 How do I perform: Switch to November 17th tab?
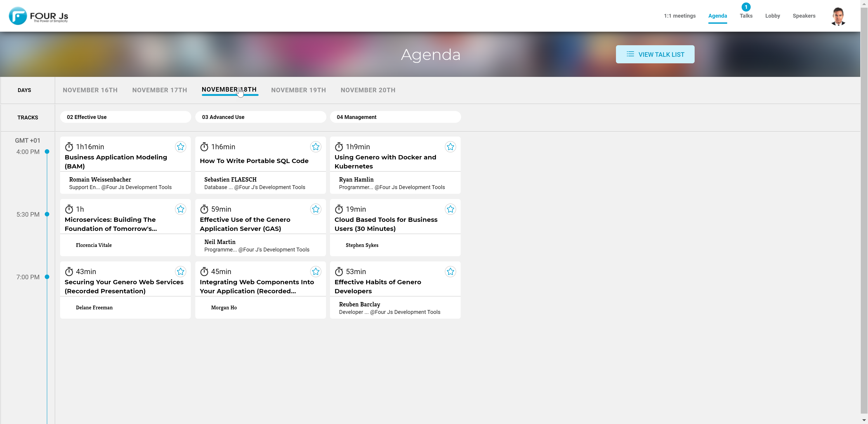(159, 90)
